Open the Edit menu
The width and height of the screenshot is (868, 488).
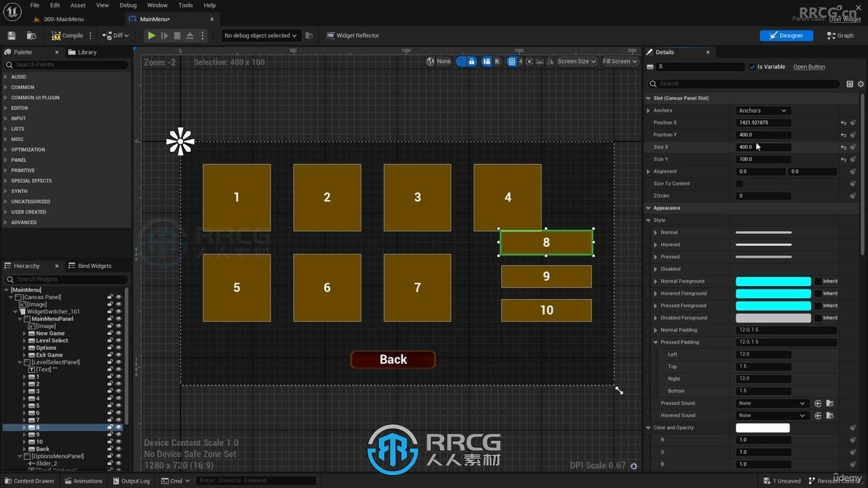pyautogui.click(x=55, y=5)
